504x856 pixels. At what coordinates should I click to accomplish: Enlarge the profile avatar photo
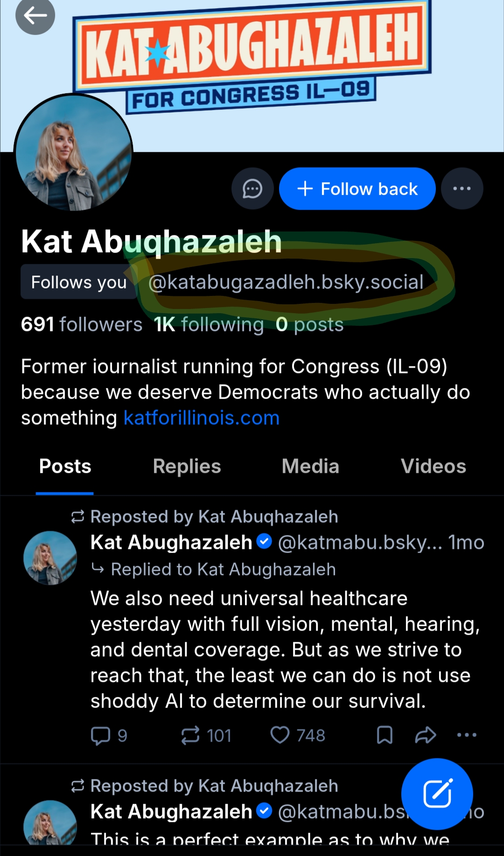[x=73, y=153]
